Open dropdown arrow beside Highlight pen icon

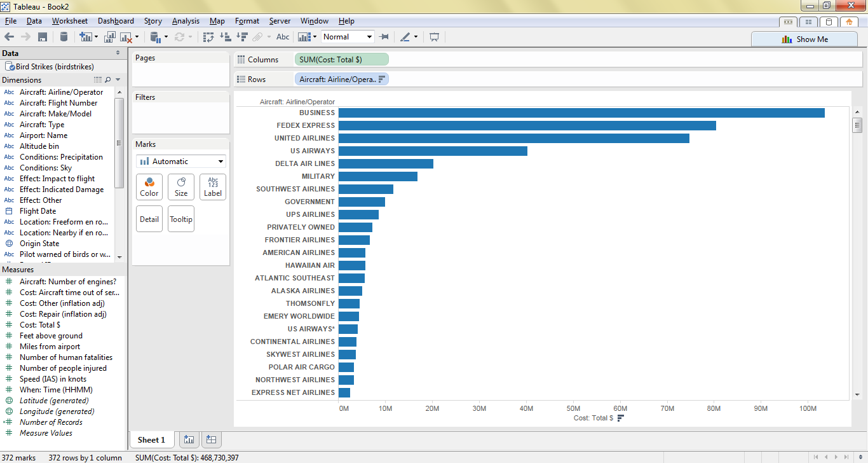pyautogui.click(x=416, y=37)
